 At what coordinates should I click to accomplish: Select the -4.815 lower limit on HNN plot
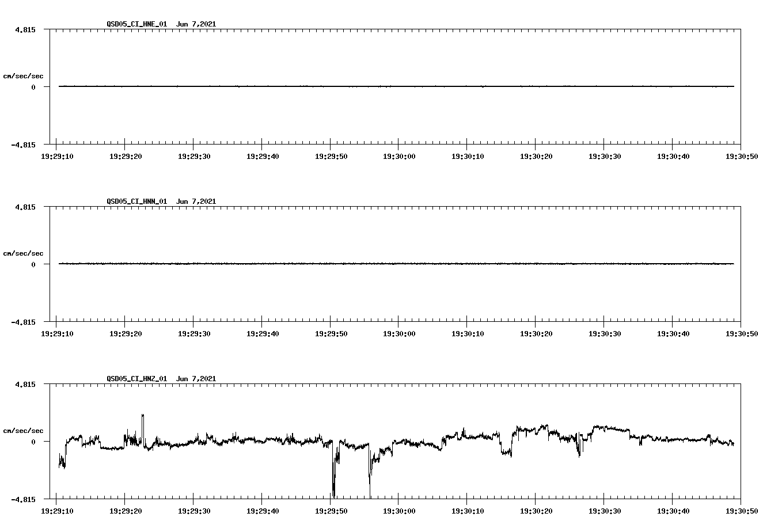click(23, 322)
